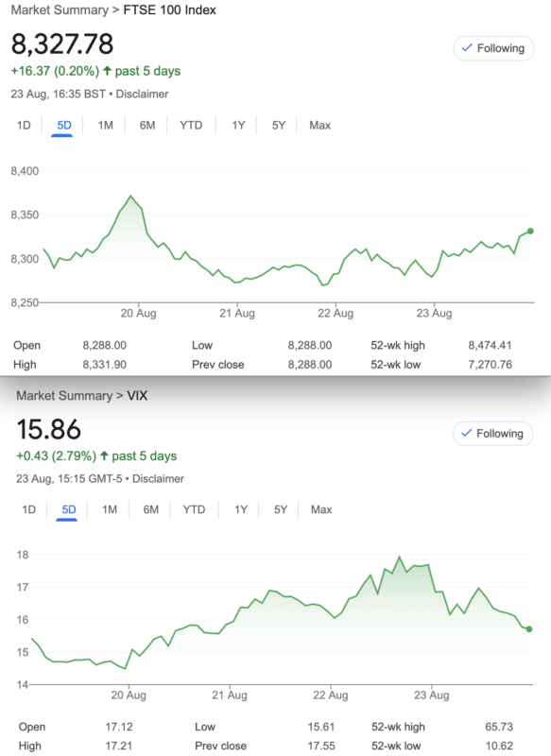
Task: Select the 1Y tab on the FTSE 100 chart
Action: coord(238,126)
